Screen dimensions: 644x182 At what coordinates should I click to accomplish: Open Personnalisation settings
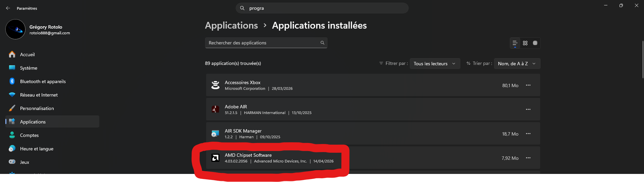pyautogui.click(x=37, y=108)
